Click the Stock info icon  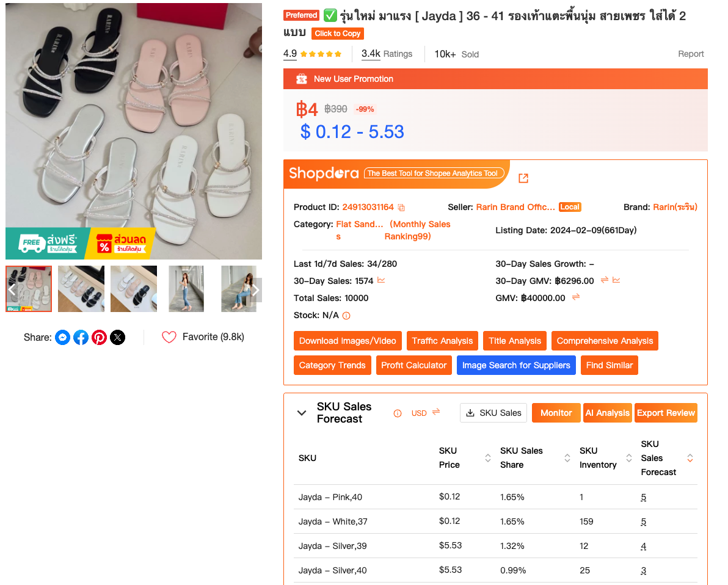[x=346, y=316]
